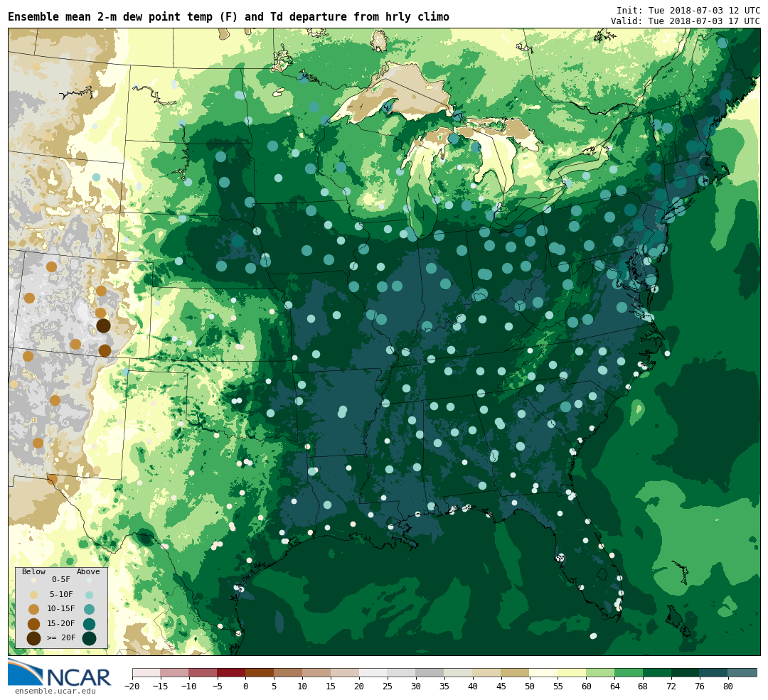Click the Below 15-20F legend dot

pos(33,624)
